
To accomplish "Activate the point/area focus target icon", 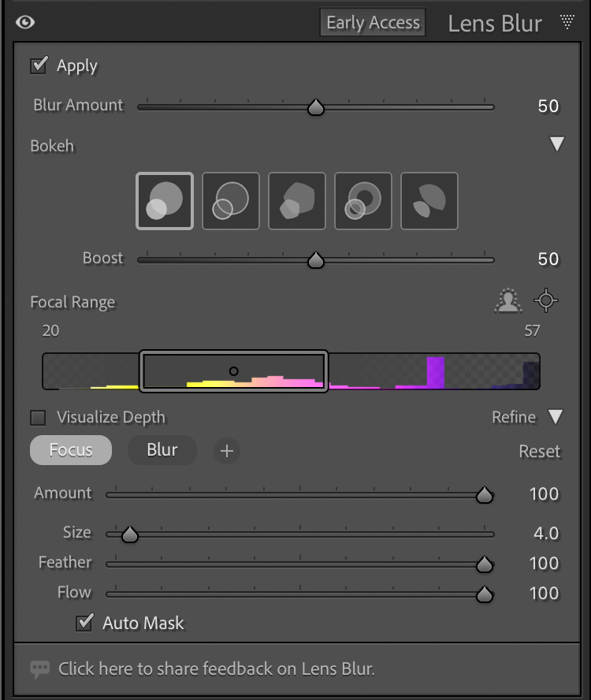I will coord(546,300).
